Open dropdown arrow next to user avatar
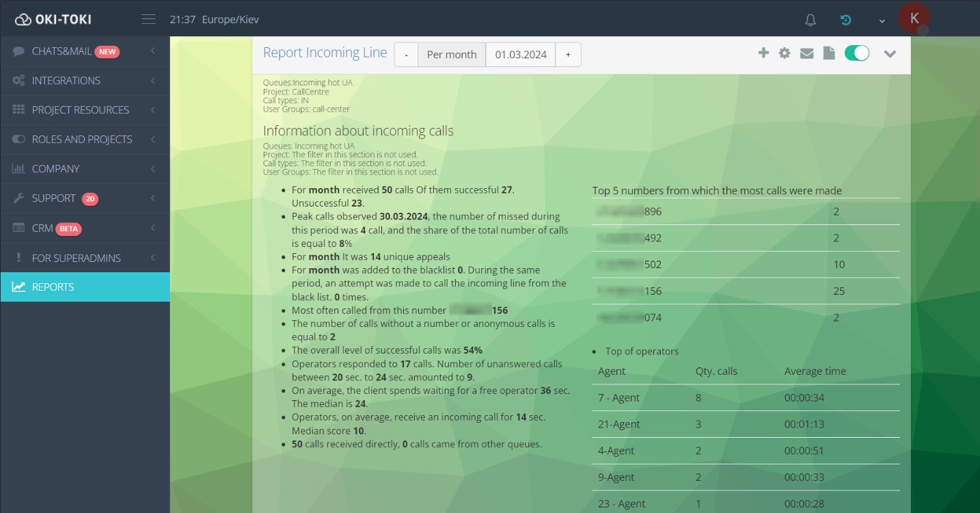Image resolution: width=980 pixels, height=513 pixels. pos(882,21)
